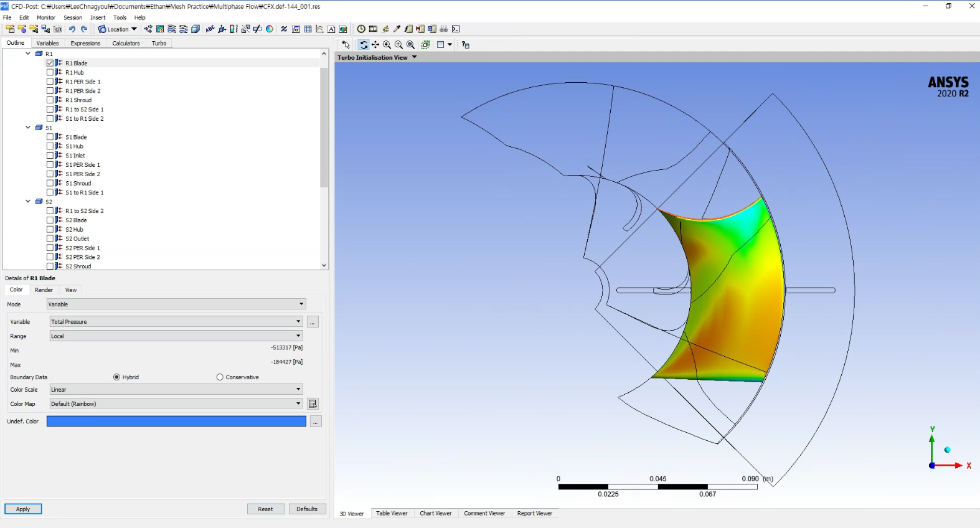Enable the S2 Blade checkbox
The height and width of the screenshot is (528, 980).
click(50, 220)
